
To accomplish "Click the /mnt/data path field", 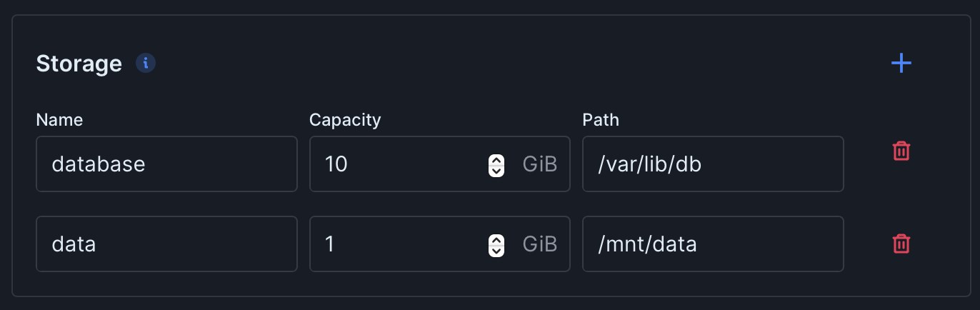I will [713, 244].
